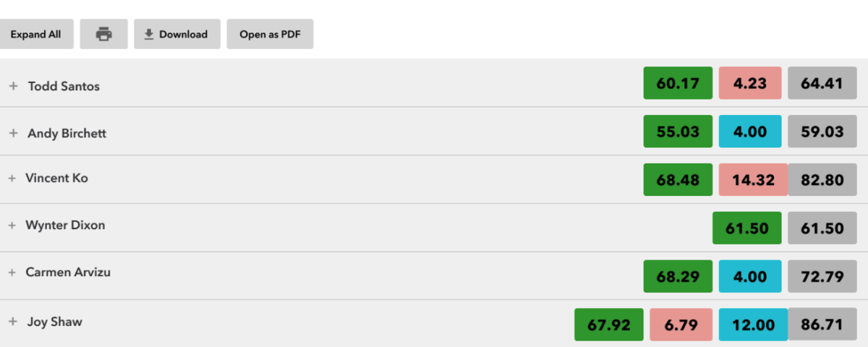Click the printer icon button
Image resolution: width=868 pixels, height=347 pixels.
click(104, 34)
